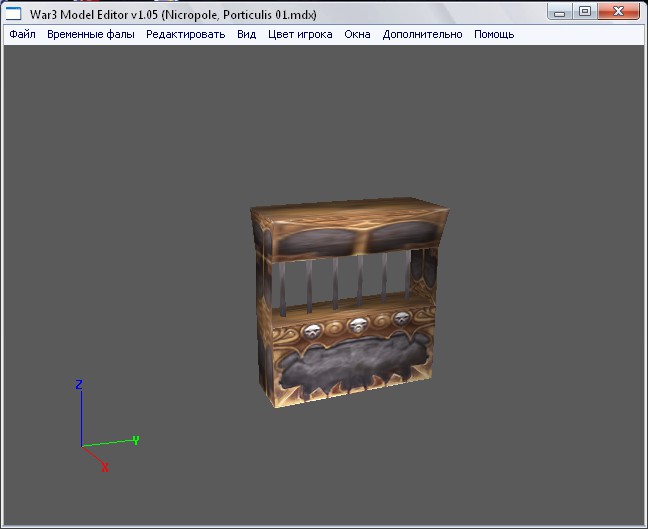Click the green Y axis label

coord(135,439)
